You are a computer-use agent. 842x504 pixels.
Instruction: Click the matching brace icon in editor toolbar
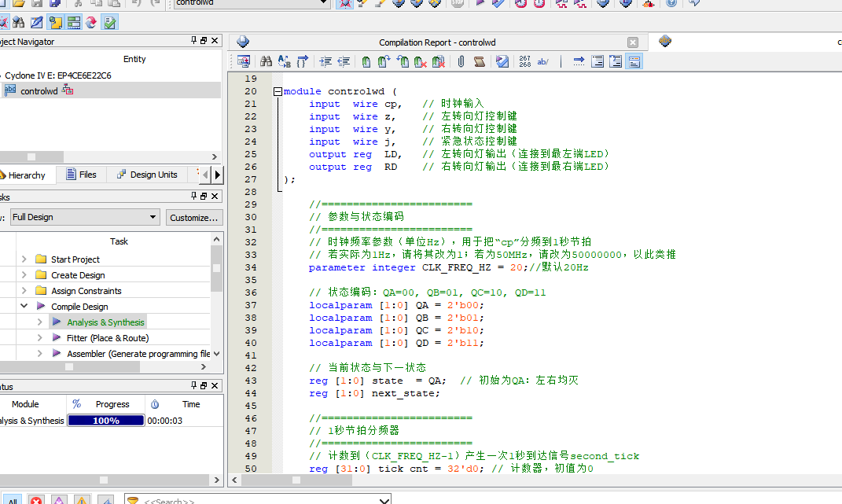click(x=303, y=61)
